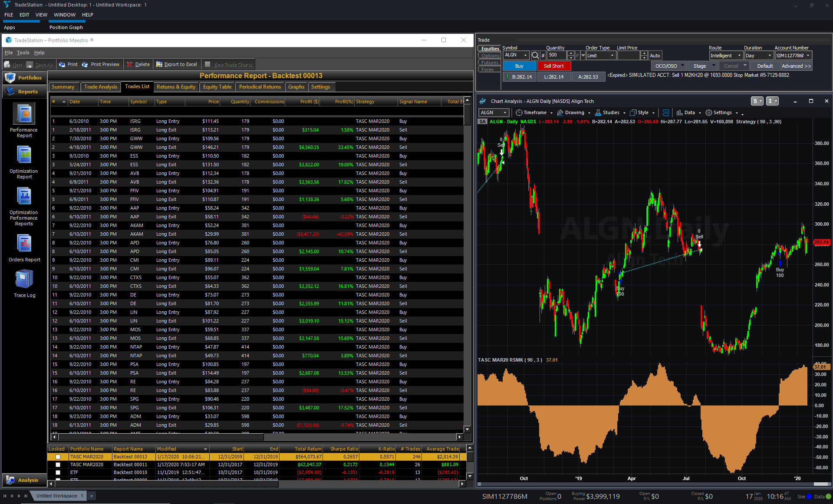Click the Print Preview toolbar icon
833x504 pixels.
85,64
